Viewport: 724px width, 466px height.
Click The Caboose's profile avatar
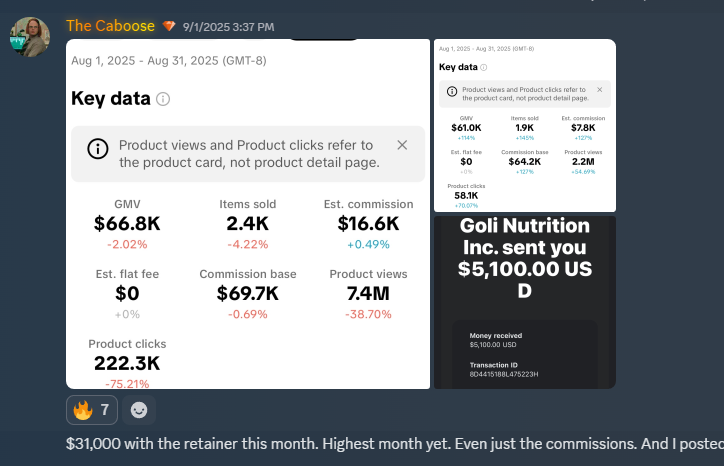pyautogui.click(x=30, y=36)
